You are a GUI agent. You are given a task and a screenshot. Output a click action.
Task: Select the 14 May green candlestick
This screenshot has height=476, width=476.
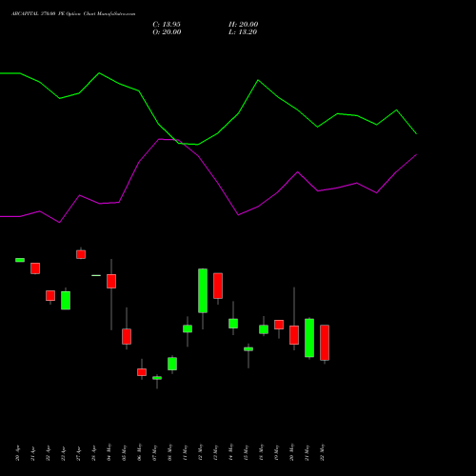point(233,324)
